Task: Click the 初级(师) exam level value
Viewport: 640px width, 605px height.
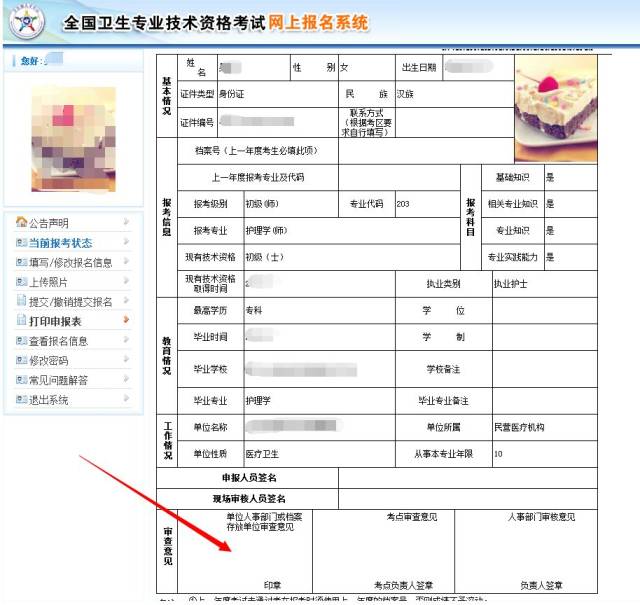Action: [262, 204]
